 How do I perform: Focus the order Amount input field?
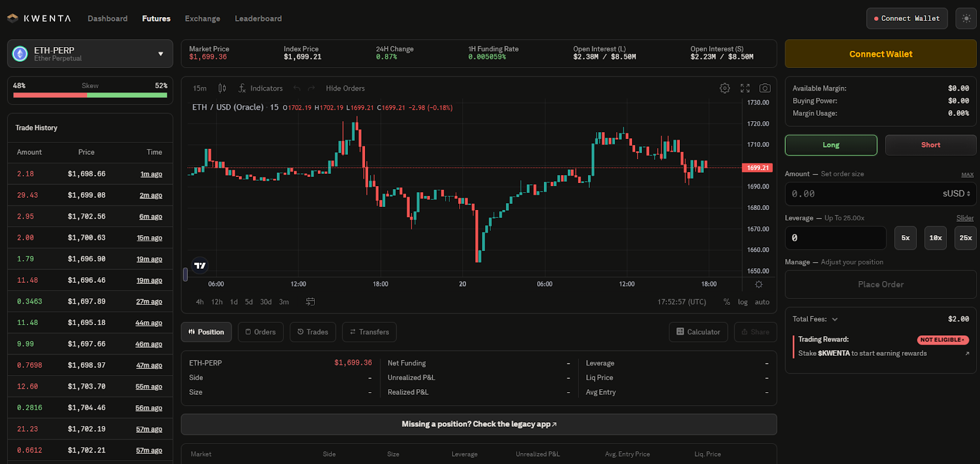864,193
